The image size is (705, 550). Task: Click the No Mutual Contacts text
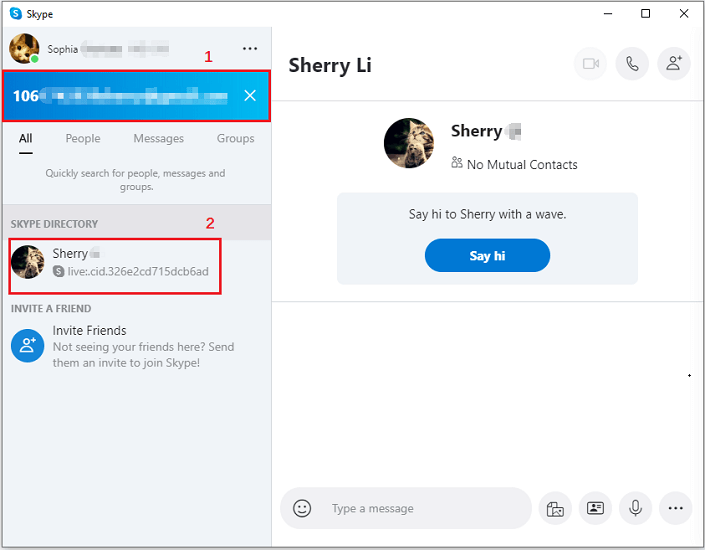coord(522,165)
